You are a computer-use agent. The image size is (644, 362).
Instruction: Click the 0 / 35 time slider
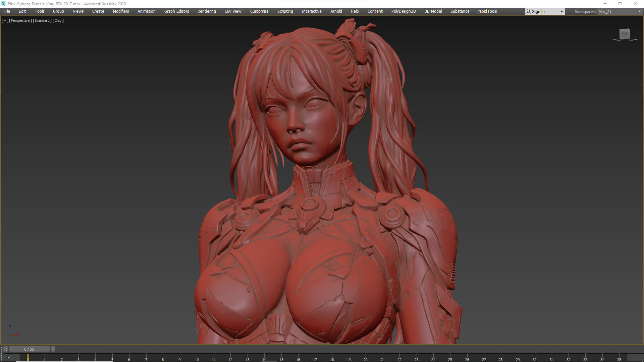pyautogui.click(x=29, y=349)
